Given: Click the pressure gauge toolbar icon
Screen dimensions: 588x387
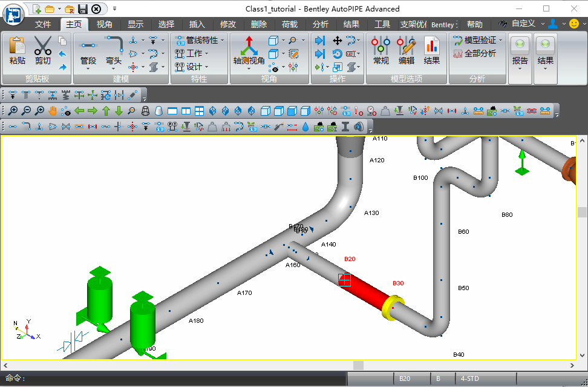Looking at the screenshot, I should 371,111.
